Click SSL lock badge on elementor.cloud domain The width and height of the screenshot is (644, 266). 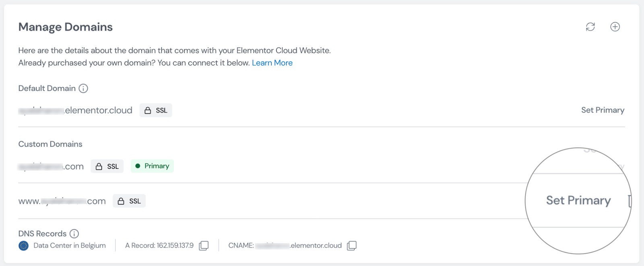[x=156, y=110]
